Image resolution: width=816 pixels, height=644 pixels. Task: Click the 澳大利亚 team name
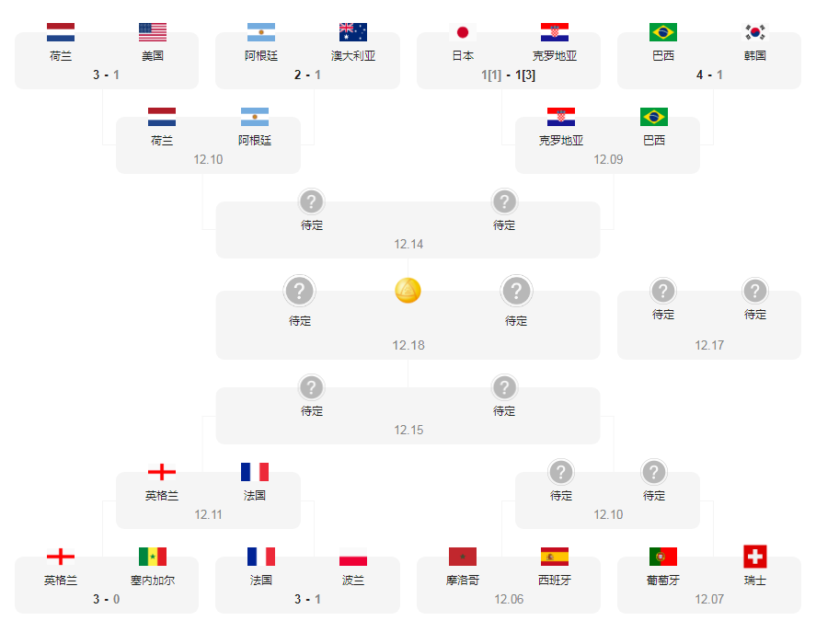(353, 56)
